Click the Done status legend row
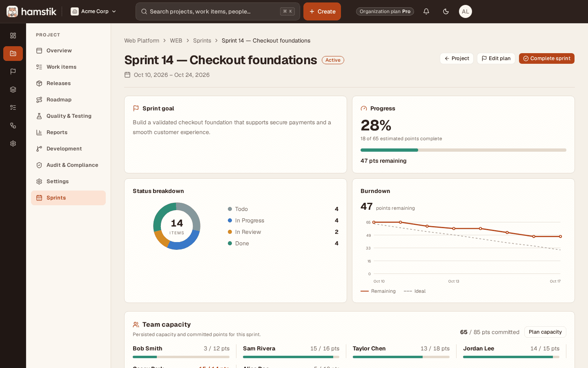The image size is (588, 368). coord(283,243)
